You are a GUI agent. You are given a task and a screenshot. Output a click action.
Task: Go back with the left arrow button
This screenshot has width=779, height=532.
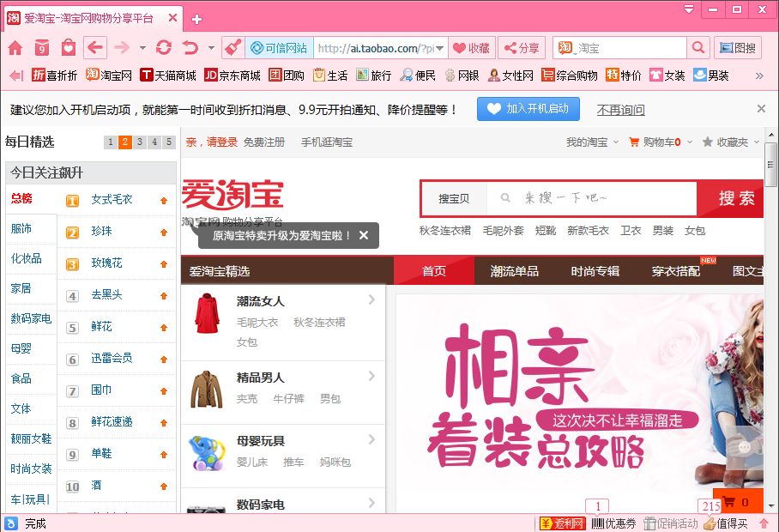(95, 48)
